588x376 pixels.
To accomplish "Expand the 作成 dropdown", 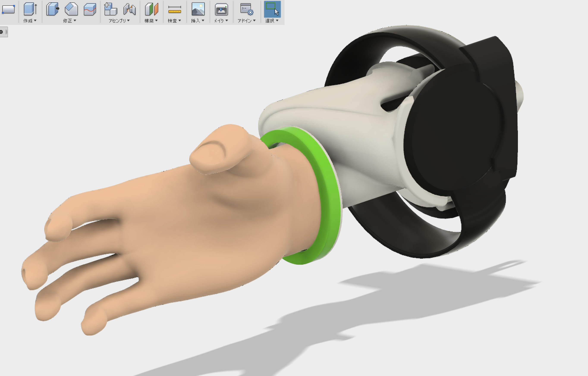I will (30, 21).
